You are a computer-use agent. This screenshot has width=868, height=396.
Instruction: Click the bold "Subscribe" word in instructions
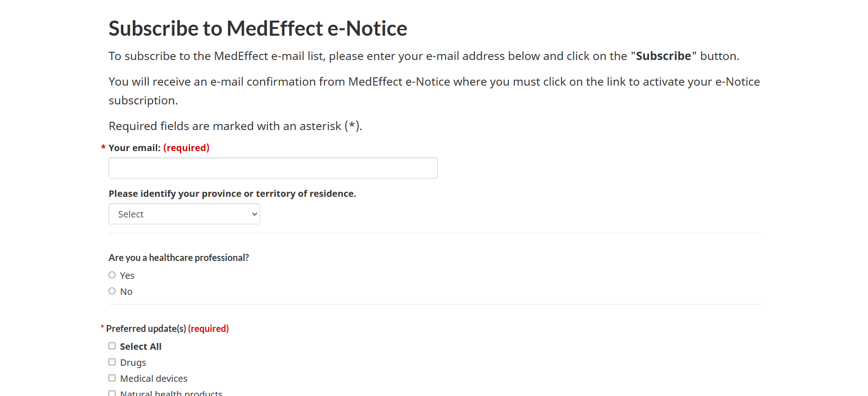click(x=663, y=56)
